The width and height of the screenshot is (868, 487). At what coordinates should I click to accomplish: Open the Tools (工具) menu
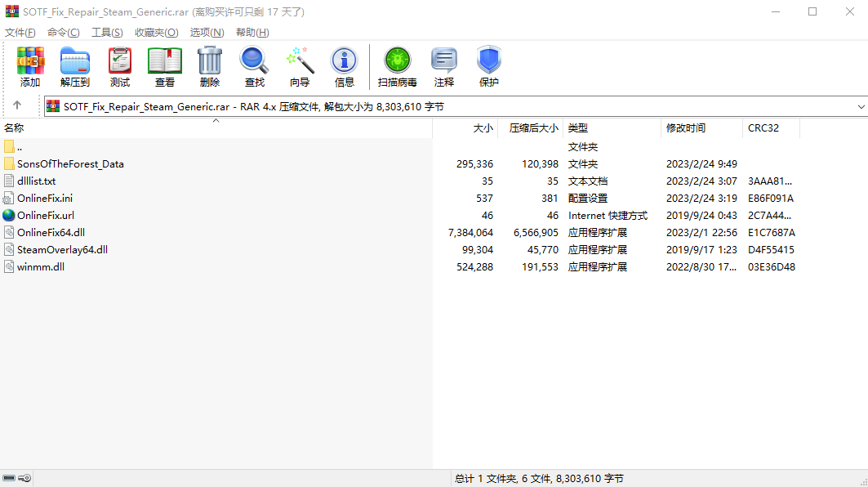[107, 32]
